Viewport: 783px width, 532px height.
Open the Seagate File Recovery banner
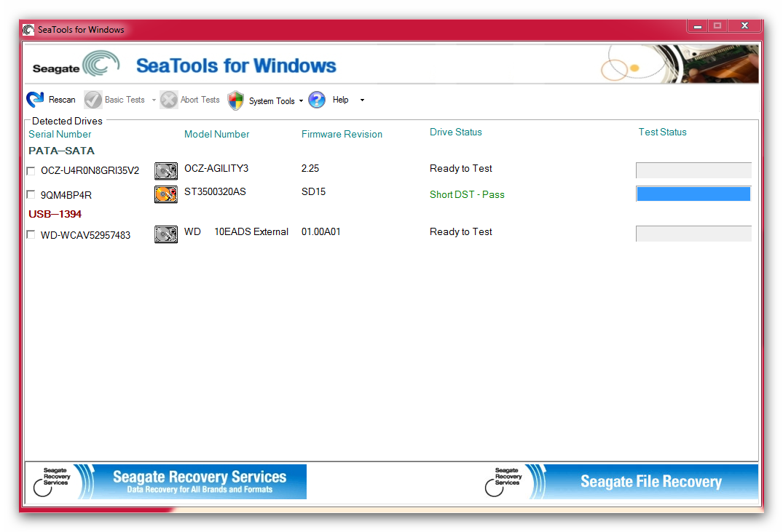pos(619,482)
